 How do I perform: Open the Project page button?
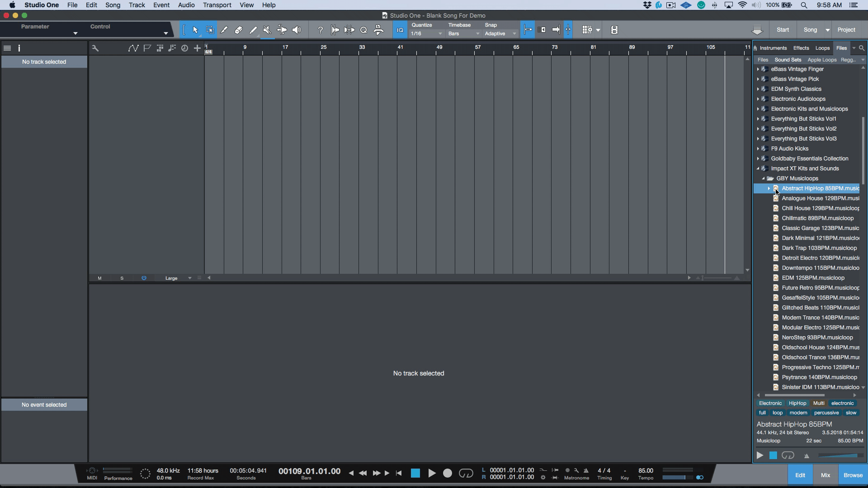846,30
